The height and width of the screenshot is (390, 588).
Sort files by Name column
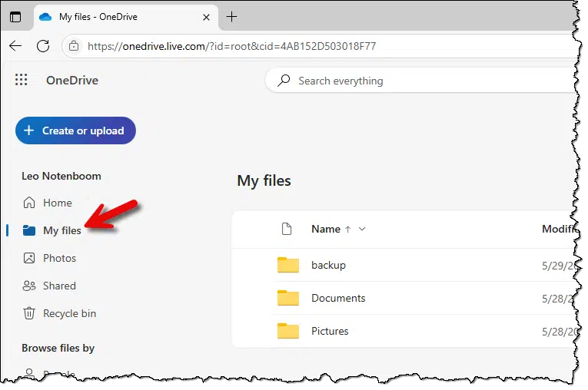pos(326,229)
